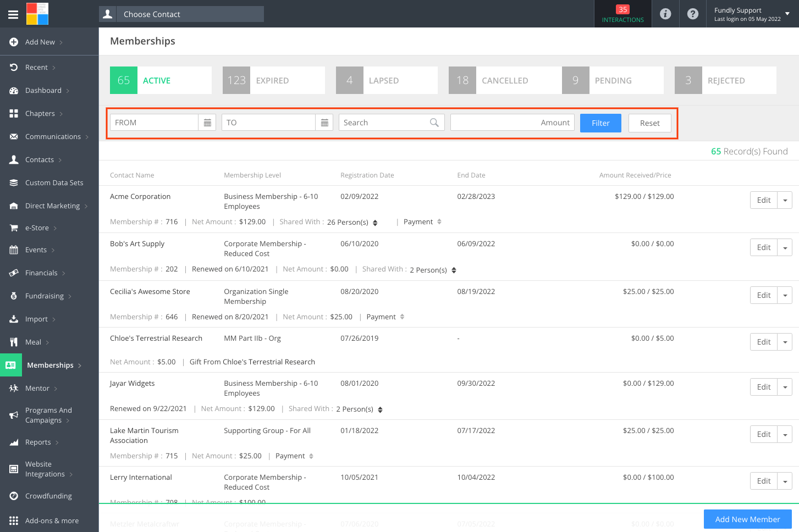Image resolution: width=799 pixels, height=532 pixels.
Task: Focus the TO date field
Action: (x=268, y=123)
